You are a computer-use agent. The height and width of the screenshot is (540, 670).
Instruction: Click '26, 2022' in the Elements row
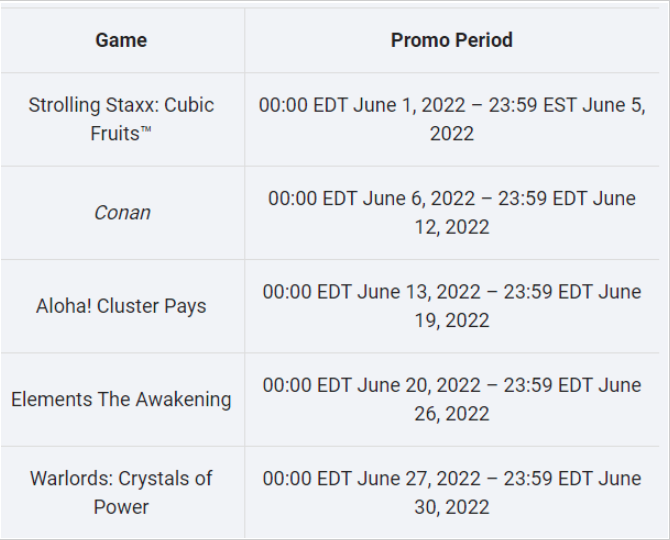pyautogui.click(x=452, y=414)
